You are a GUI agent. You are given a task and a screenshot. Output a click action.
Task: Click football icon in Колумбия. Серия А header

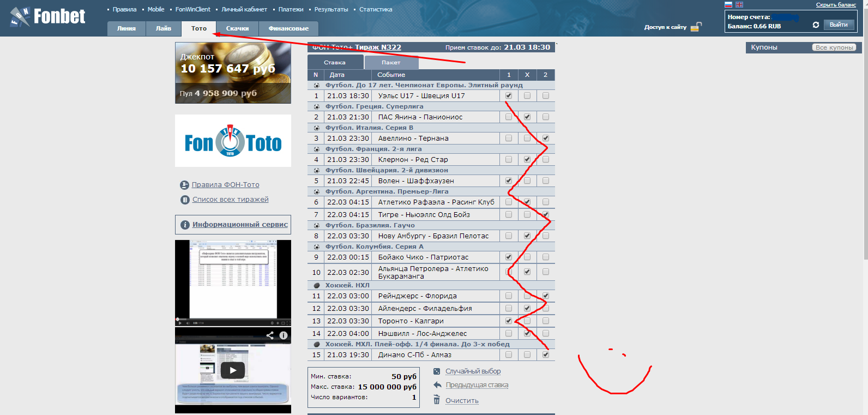point(317,246)
